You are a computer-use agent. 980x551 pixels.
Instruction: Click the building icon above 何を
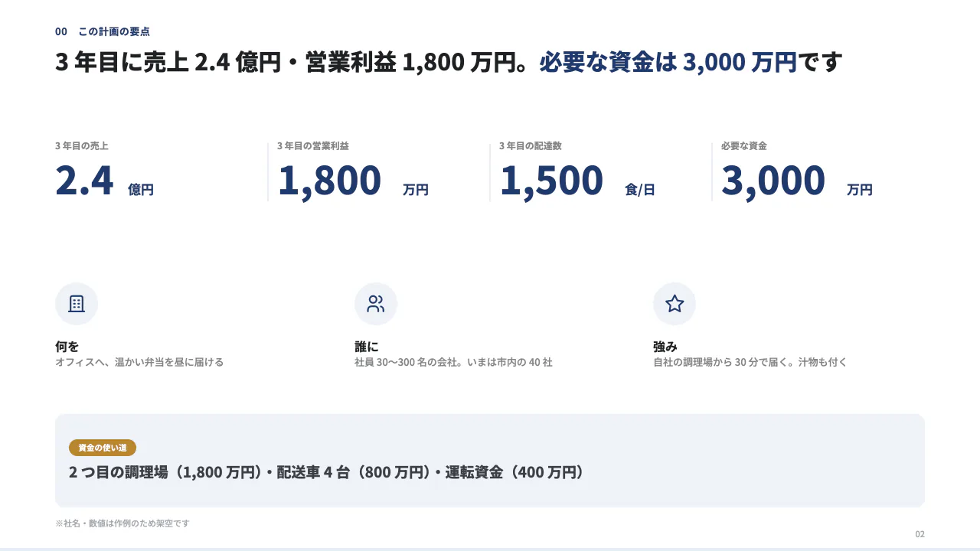click(x=77, y=304)
